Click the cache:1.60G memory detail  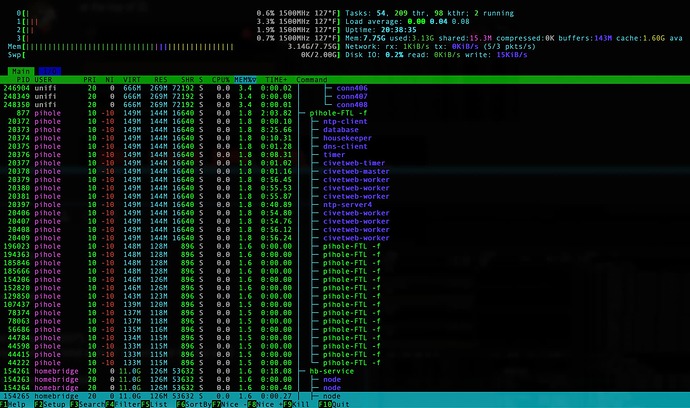(x=640, y=38)
